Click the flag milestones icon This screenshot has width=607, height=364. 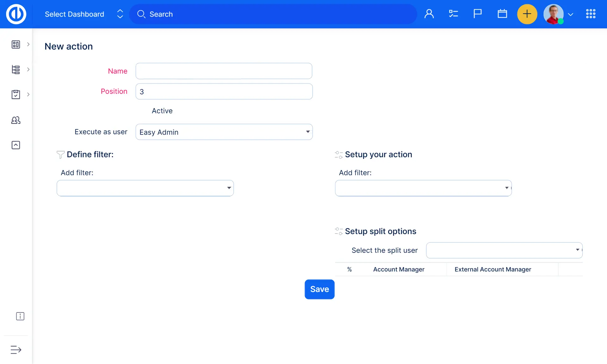coord(477,14)
